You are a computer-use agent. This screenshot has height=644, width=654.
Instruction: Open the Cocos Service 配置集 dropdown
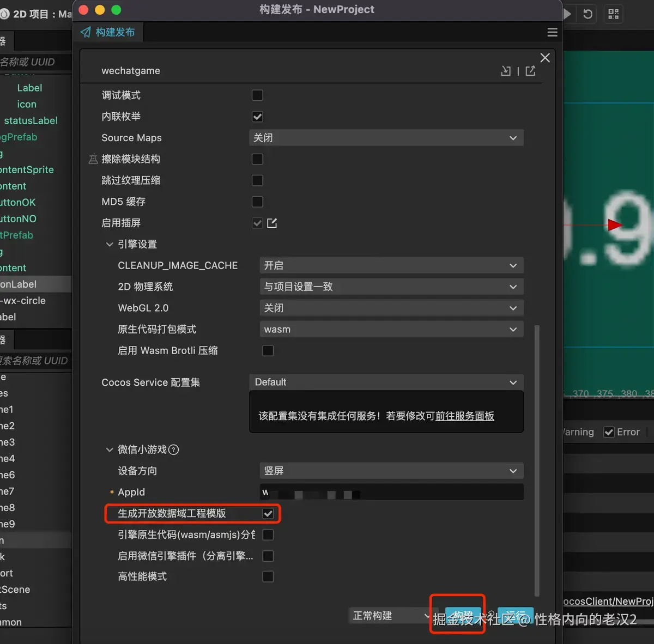(386, 382)
